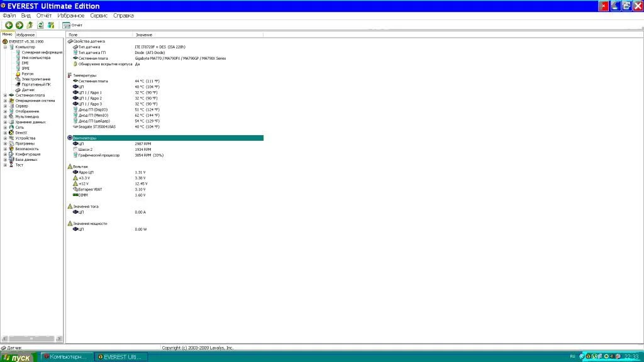Click the Графический процессор fan icon
The image size is (644, 362).
pyautogui.click(x=75, y=155)
